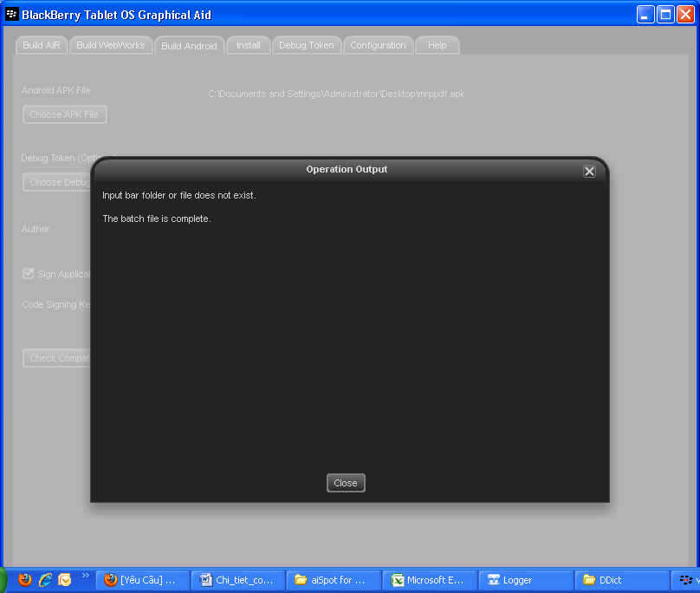Click the Android APK File label
Image resolution: width=700 pixels, height=593 pixels.
click(55, 90)
